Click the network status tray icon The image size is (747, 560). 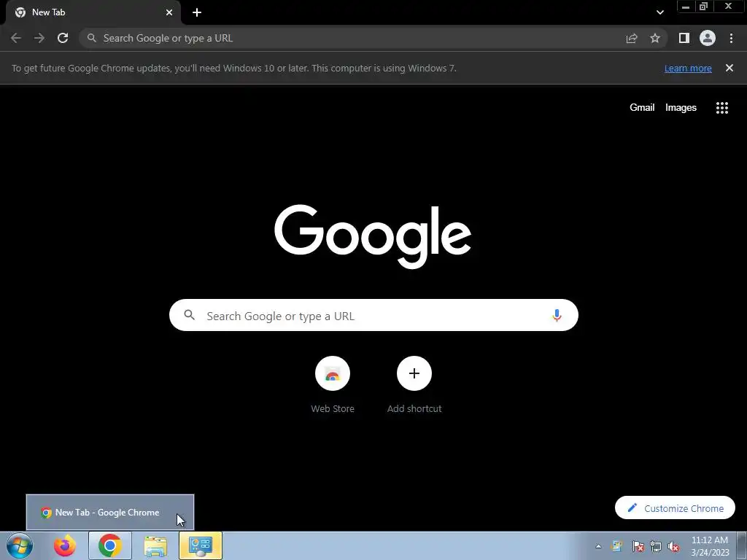[656, 546]
